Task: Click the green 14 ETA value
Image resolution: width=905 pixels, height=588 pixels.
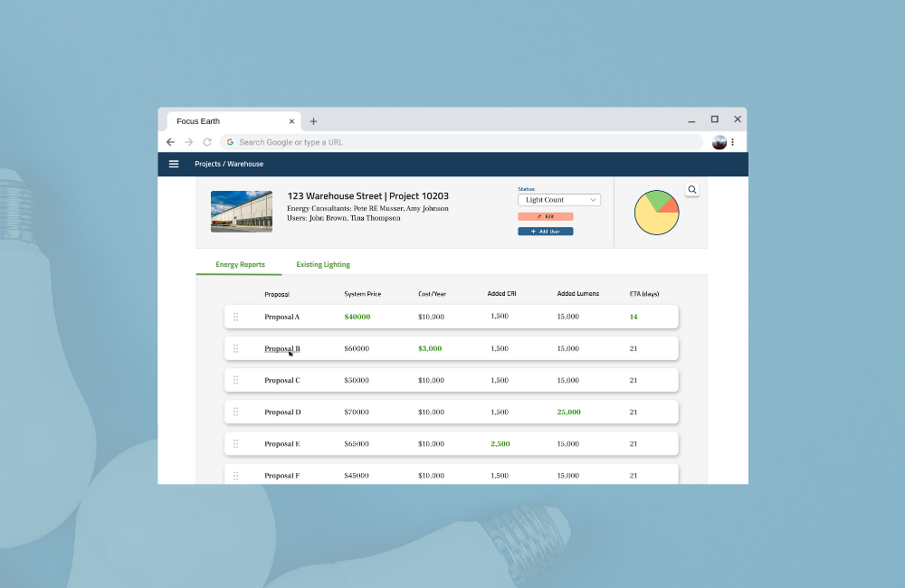Action: tap(633, 317)
